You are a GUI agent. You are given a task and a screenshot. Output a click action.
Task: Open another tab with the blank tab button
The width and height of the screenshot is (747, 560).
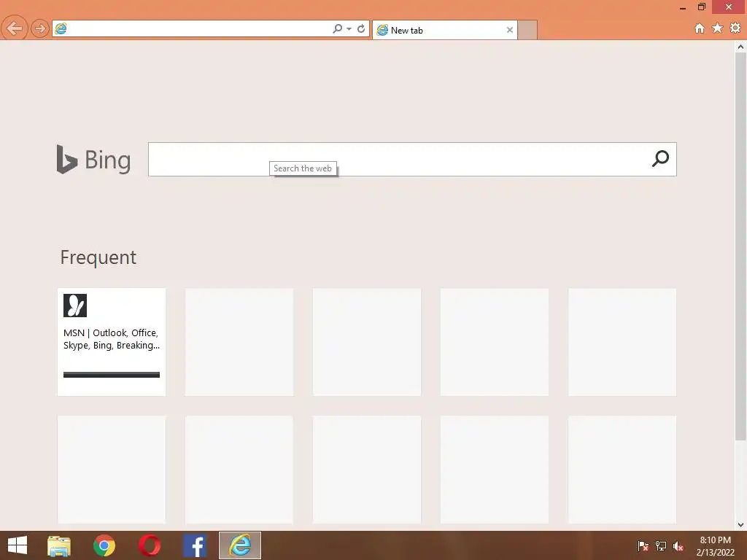click(527, 30)
